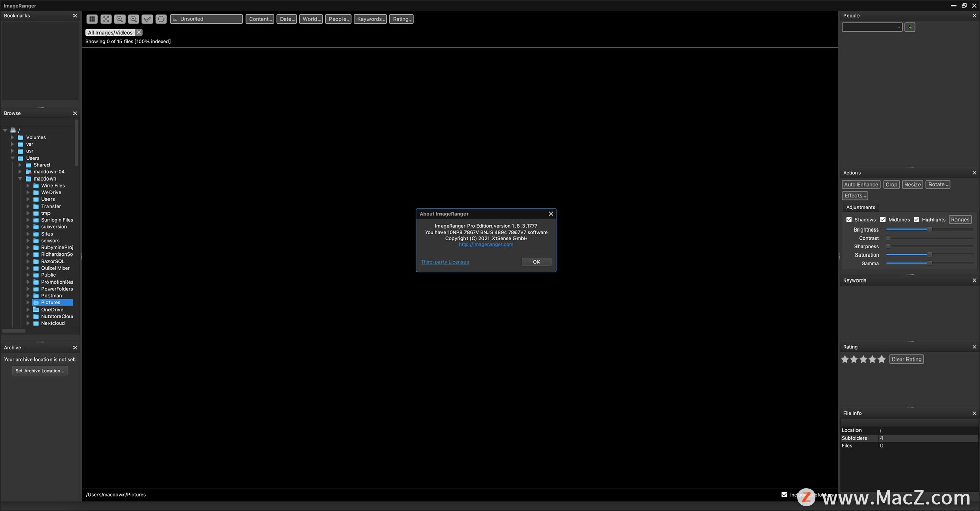The height and width of the screenshot is (511, 980).
Task: Add a new person with green plus
Action: click(x=910, y=27)
